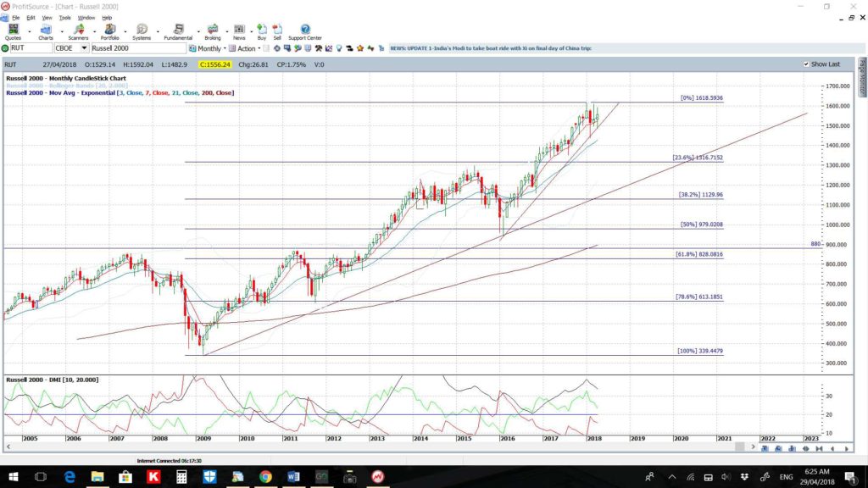
Task: Expand the dropdown arrow beside Charts
Action: (x=61, y=32)
